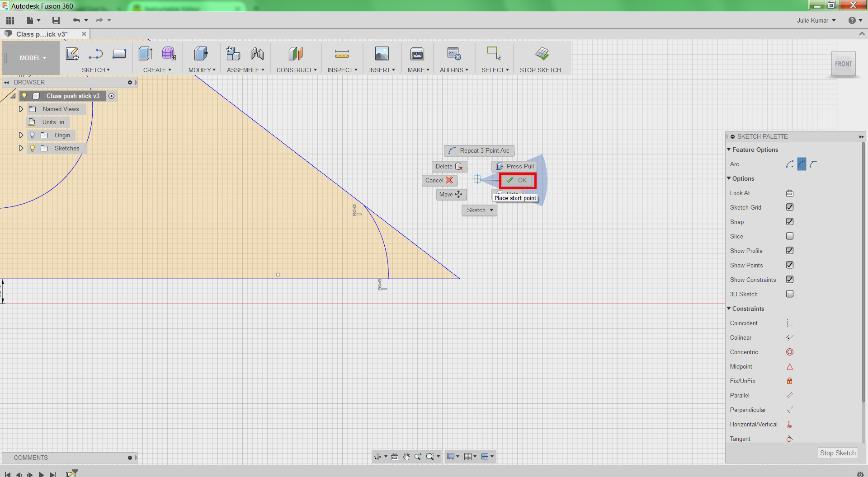Apply the Coincident constraint icon

[x=790, y=323]
